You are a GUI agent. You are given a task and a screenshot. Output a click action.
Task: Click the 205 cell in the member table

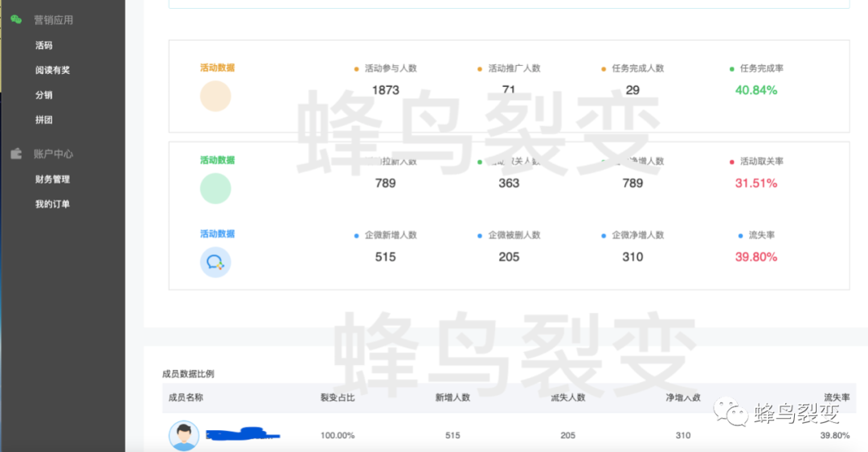pyautogui.click(x=567, y=435)
